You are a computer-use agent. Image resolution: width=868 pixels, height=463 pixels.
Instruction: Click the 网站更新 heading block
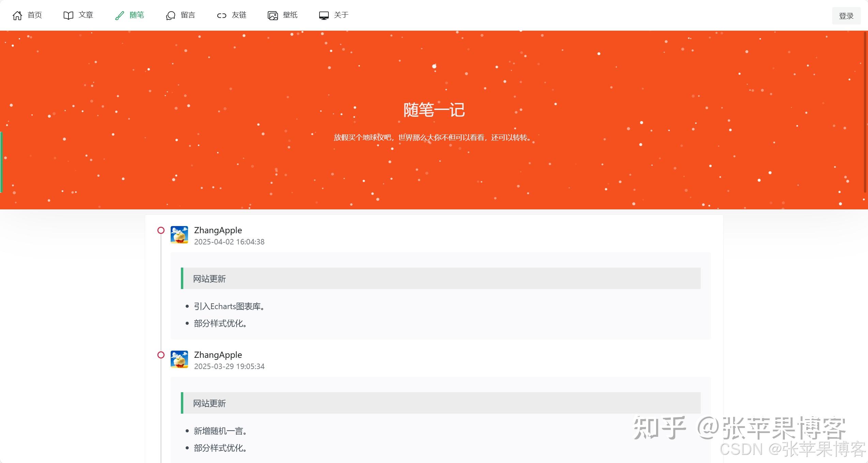tap(209, 278)
